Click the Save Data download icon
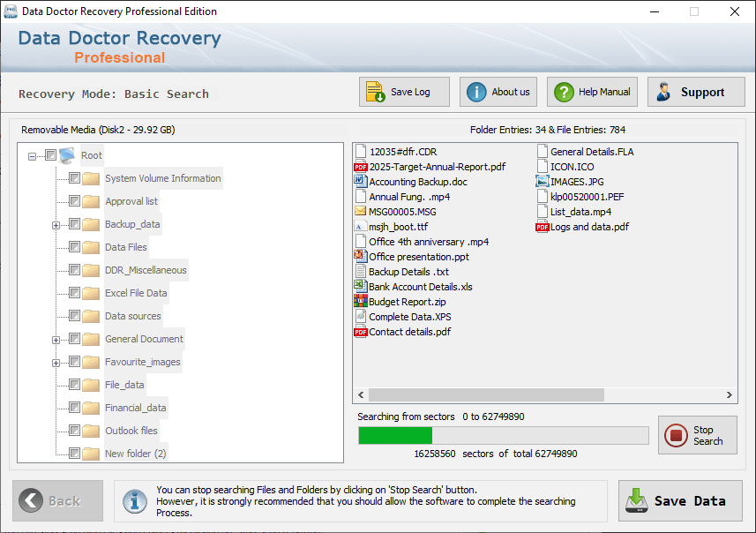Viewport: 756px width, 533px height. tap(636, 500)
